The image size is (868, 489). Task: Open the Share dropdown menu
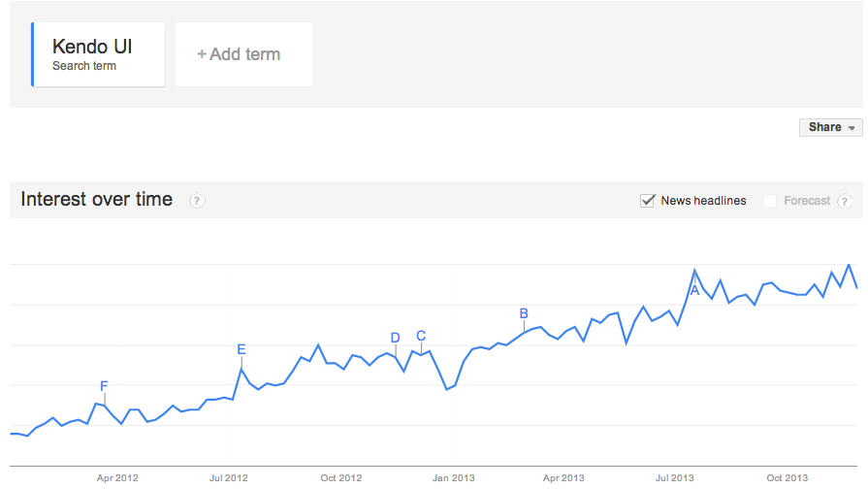click(831, 127)
